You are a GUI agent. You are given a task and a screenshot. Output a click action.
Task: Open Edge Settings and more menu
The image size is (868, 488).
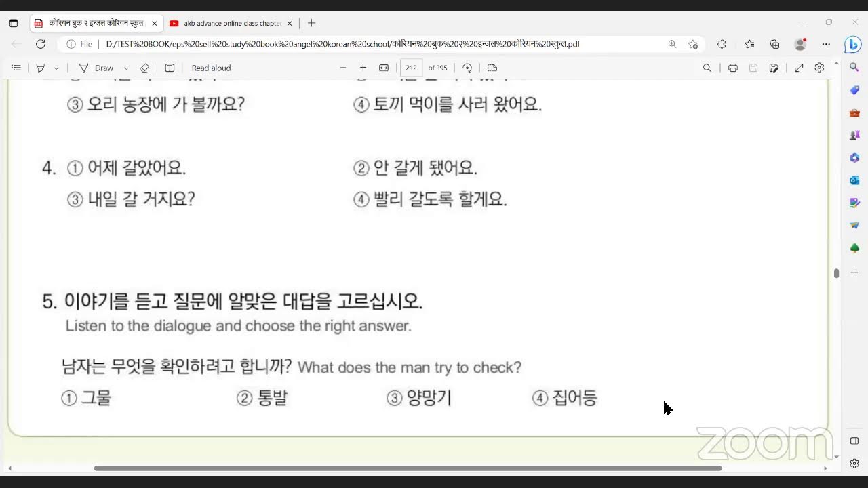coord(826,44)
